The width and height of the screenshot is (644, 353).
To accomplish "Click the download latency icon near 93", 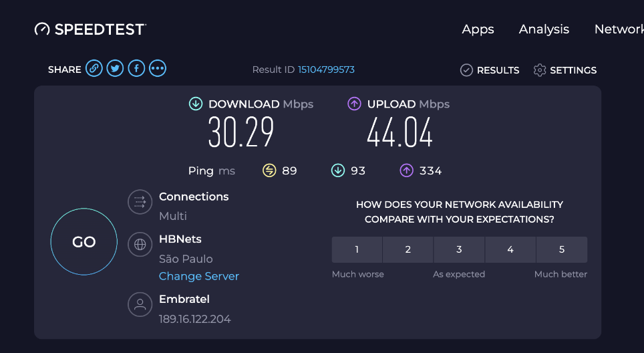I will coord(338,170).
